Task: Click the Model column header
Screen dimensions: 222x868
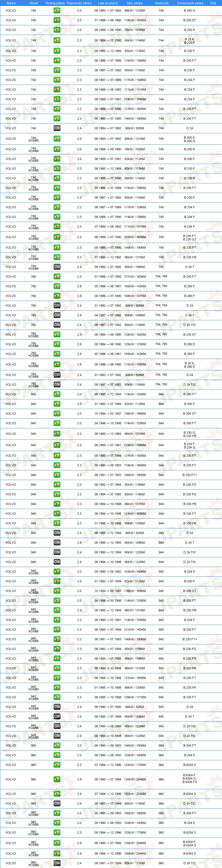Action: click(33, 3)
